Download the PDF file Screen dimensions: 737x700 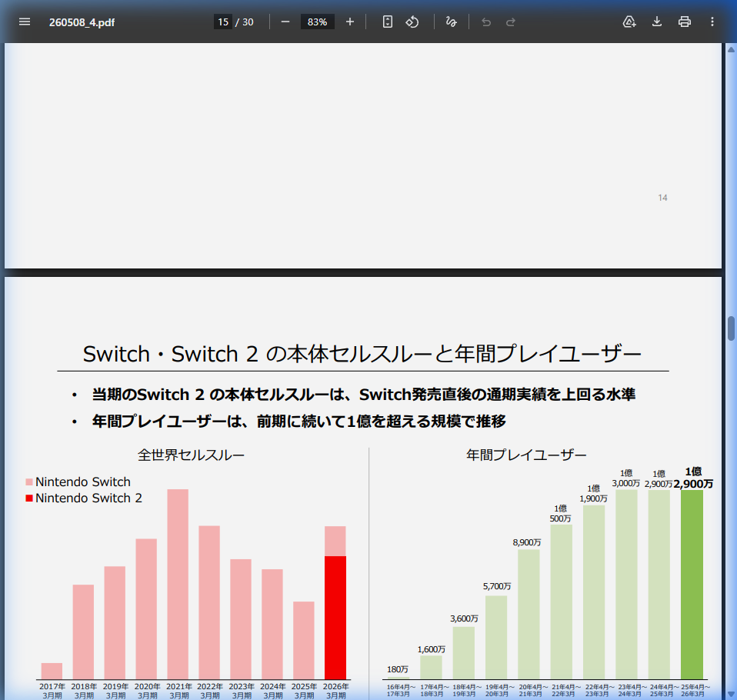[657, 22]
